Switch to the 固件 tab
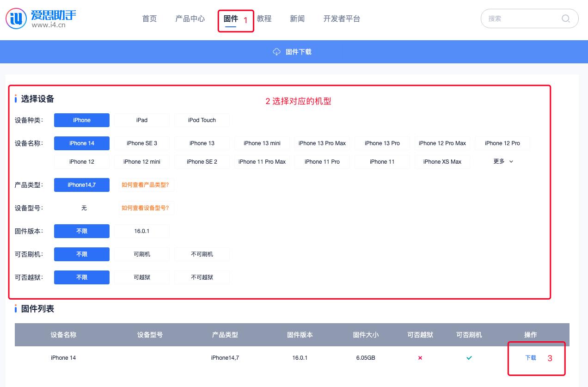Screen dimensions: 588x387 pos(231,18)
